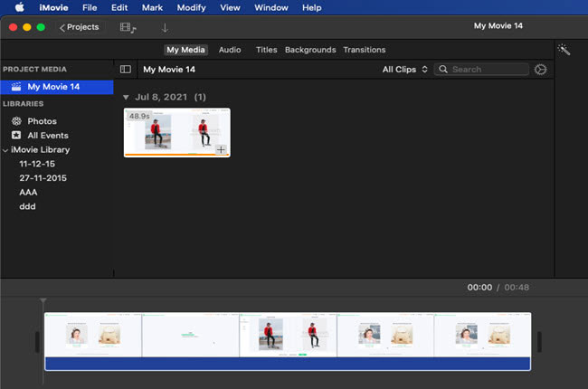
Task: Click the search magnifier icon
Action: (443, 70)
